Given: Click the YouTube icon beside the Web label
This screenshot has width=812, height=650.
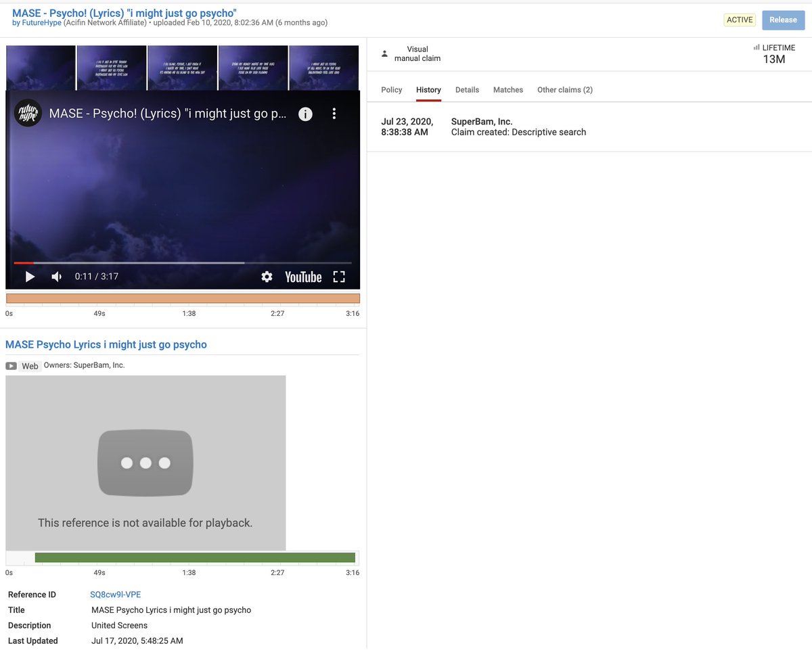Looking at the screenshot, I should tap(12, 366).
